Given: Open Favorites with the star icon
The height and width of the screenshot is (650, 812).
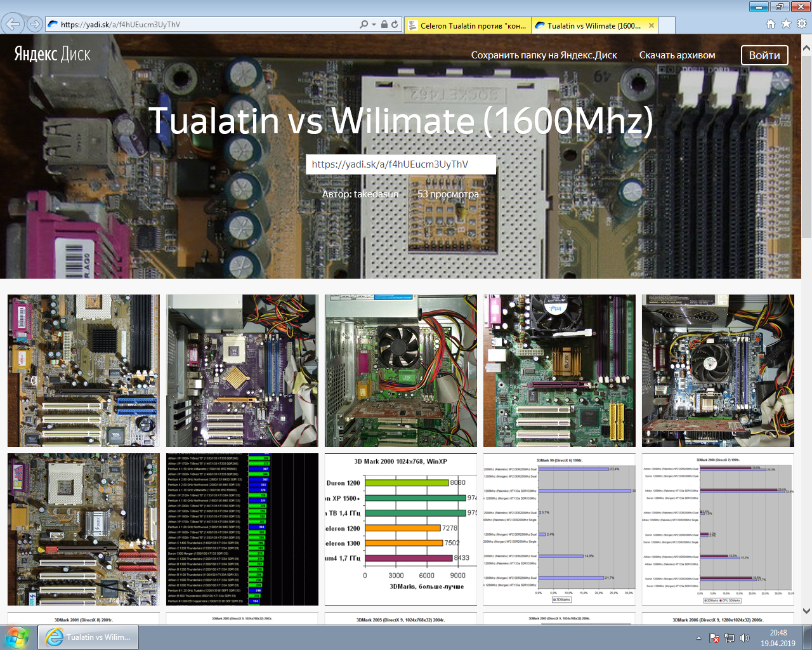Looking at the screenshot, I should tap(786, 24).
